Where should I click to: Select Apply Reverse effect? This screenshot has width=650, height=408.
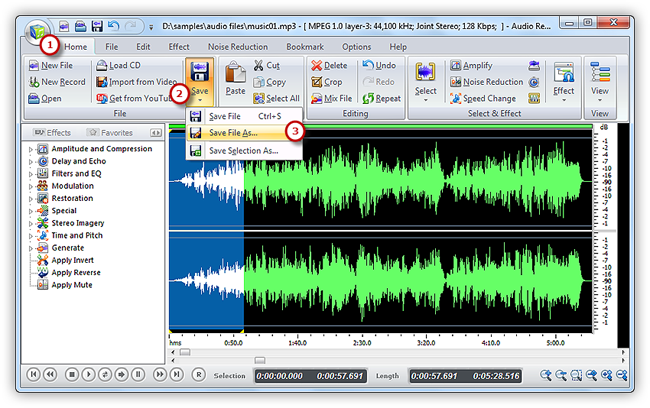click(76, 273)
